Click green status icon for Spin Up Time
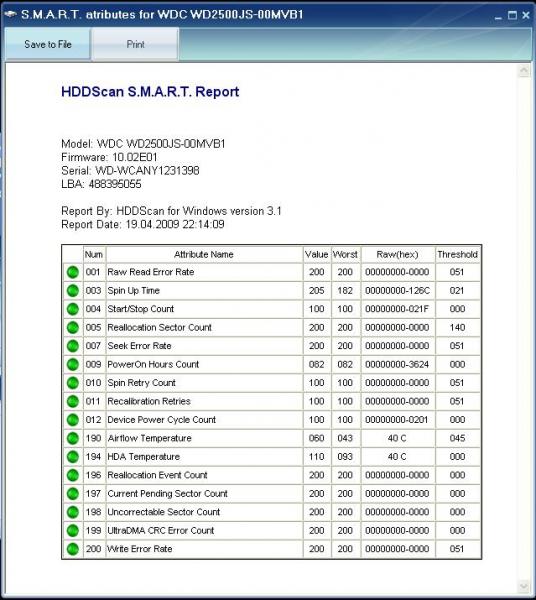 [73, 290]
